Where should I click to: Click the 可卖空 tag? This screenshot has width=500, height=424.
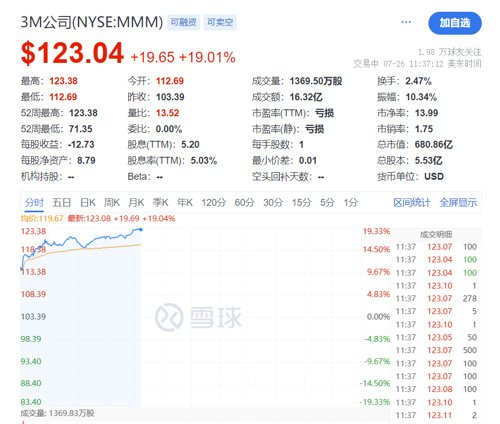pyautogui.click(x=220, y=22)
